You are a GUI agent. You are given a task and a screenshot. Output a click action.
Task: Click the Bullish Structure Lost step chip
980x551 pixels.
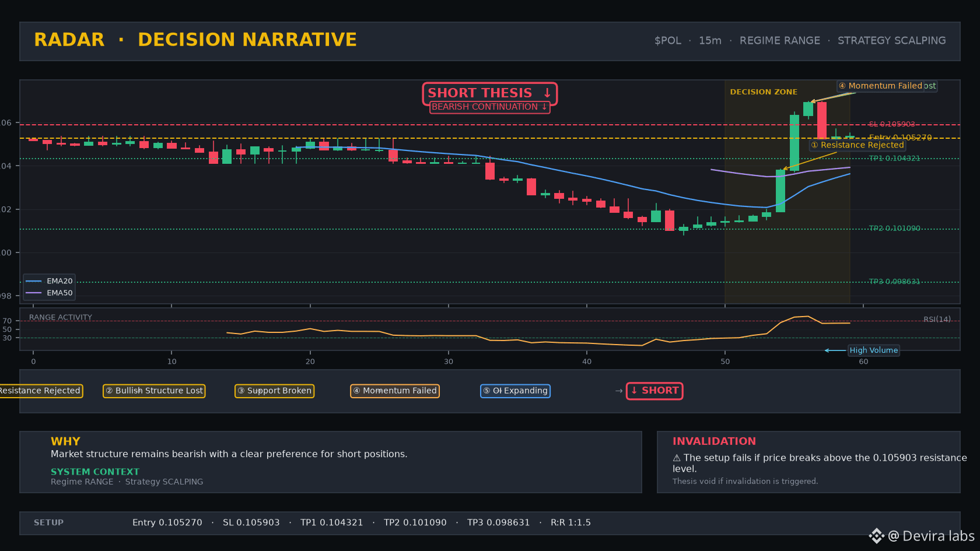pyautogui.click(x=154, y=391)
